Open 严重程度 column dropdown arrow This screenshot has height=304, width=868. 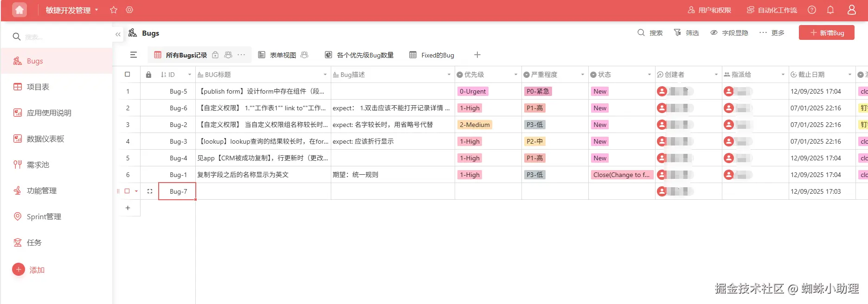pos(583,75)
